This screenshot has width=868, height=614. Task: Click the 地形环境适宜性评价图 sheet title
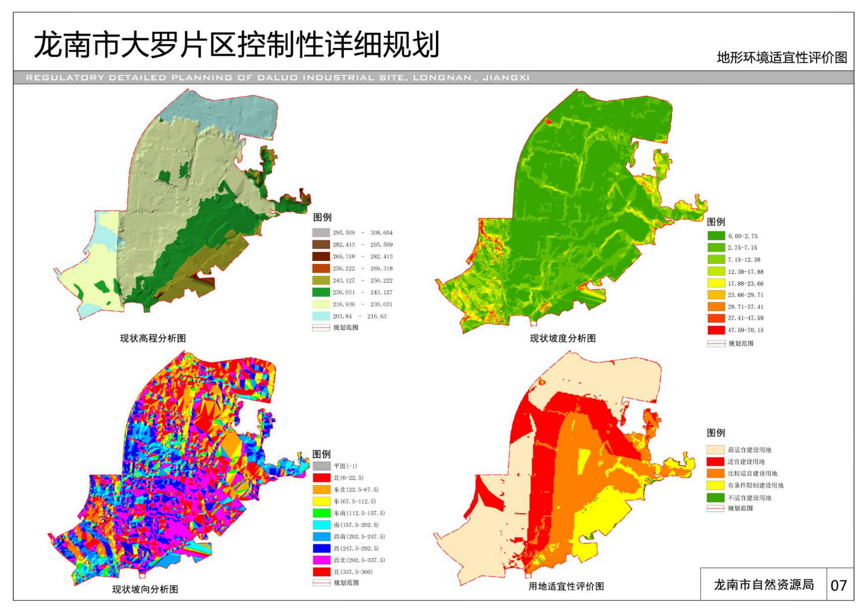tap(782, 58)
